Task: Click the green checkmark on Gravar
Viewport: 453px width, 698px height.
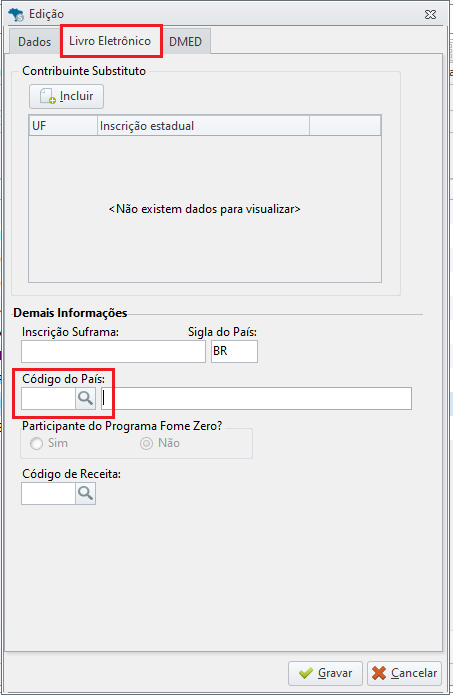Action: click(x=306, y=673)
